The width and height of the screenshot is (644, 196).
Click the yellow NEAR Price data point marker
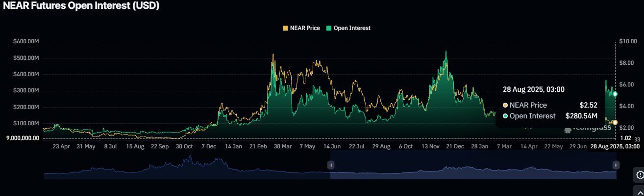pos(615,122)
